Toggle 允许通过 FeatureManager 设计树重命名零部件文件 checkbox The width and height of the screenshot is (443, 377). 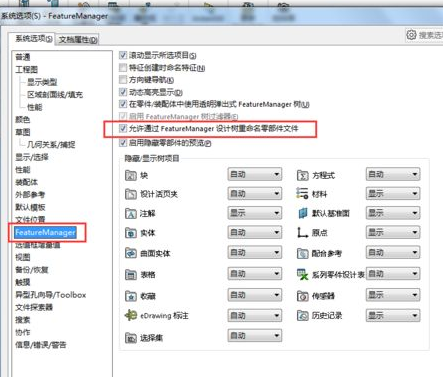pos(123,128)
